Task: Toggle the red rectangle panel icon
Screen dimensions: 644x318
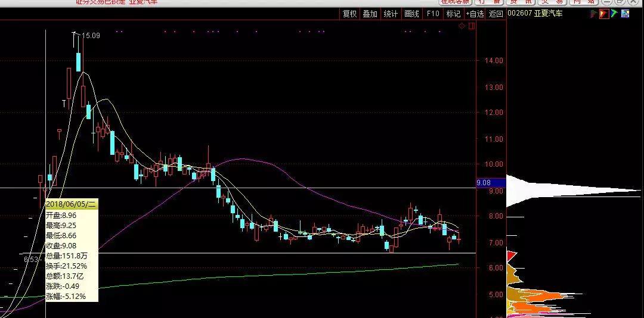Action: [x=471, y=26]
